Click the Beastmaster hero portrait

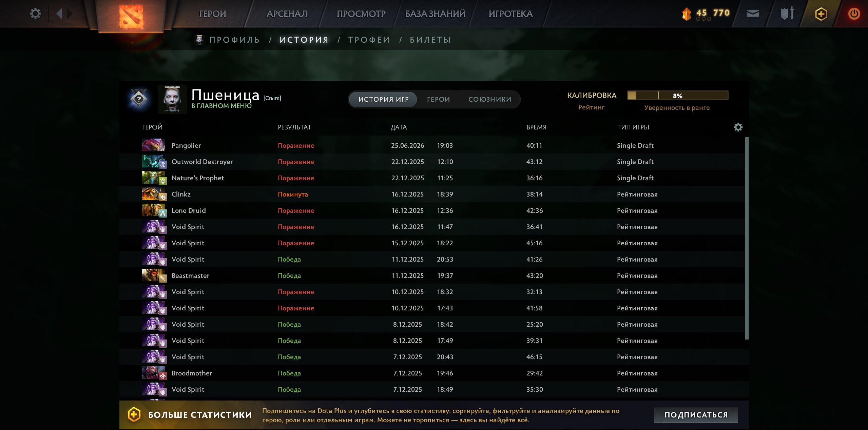[x=153, y=275]
